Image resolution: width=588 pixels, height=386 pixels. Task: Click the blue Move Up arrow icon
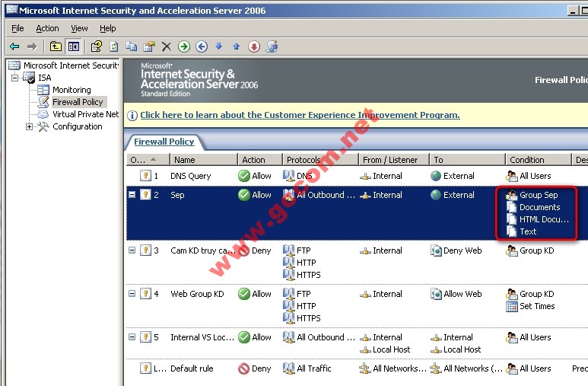point(236,46)
